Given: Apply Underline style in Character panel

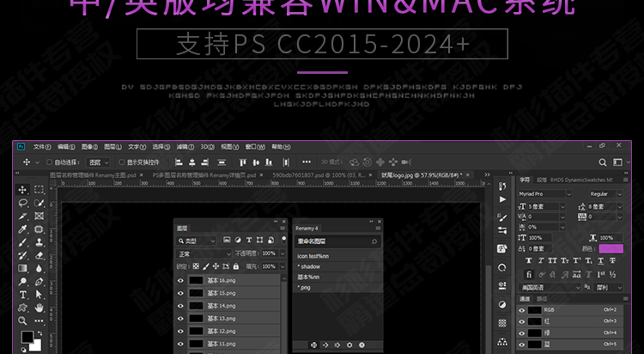Looking at the screenshot, I should coord(601,260).
